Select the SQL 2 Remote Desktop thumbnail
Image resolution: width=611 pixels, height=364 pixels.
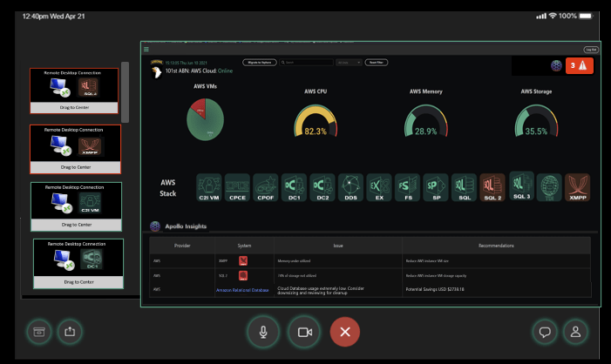pyautogui.click(x=74, y=91)
